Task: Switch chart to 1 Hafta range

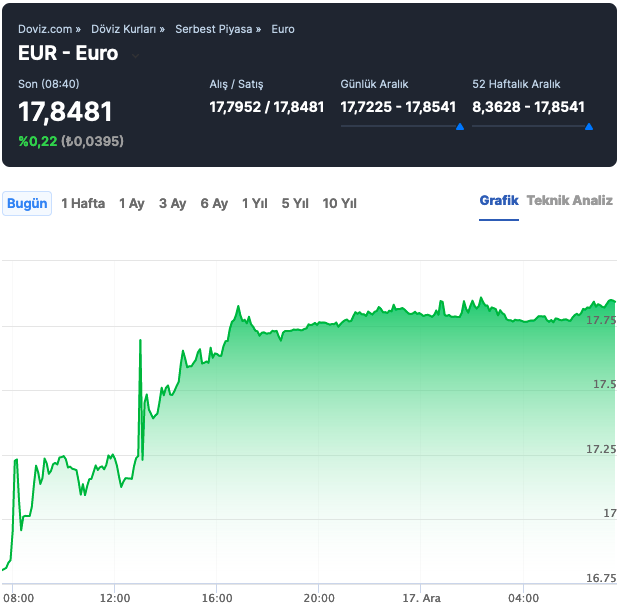Action: [83, 203]
